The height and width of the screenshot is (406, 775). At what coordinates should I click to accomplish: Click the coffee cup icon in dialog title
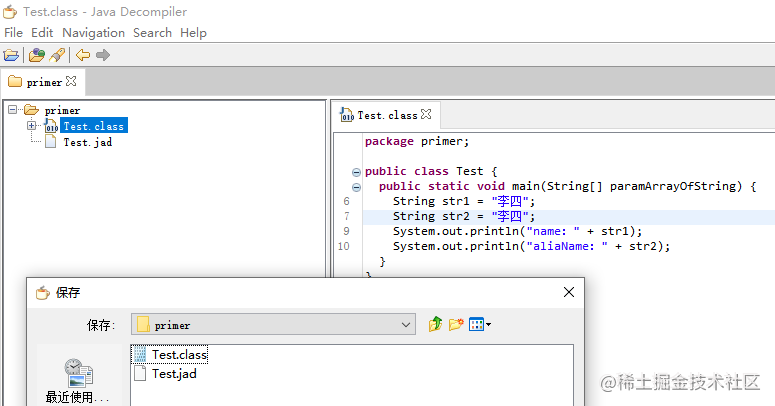pyautogui.click(x=43, y=292)
